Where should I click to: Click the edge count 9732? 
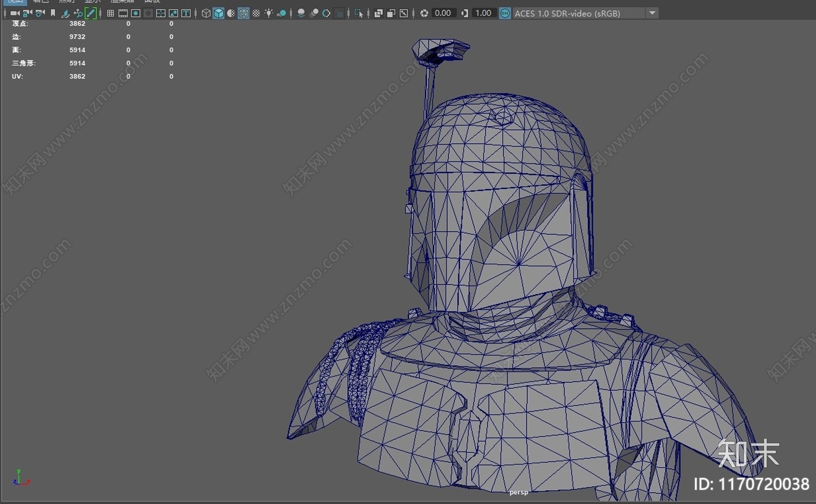pos(78,37)
